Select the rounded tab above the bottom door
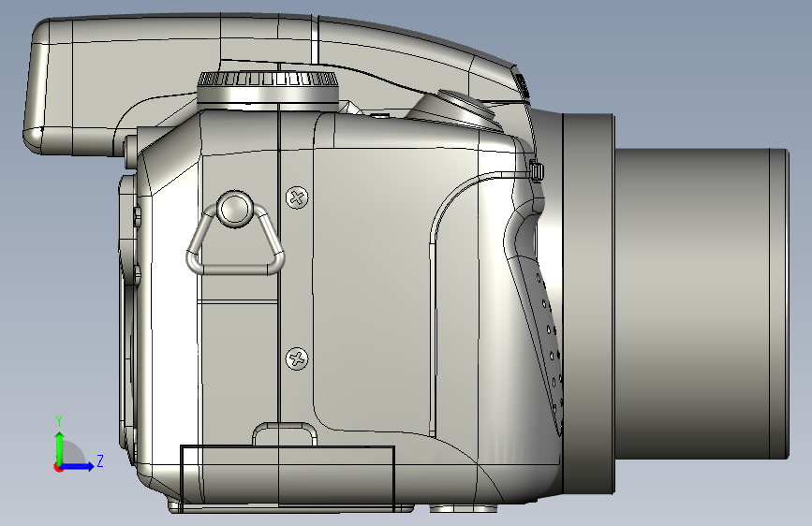Image resolution: width=812 pixels, height=526 pixels. pos(285,434)
